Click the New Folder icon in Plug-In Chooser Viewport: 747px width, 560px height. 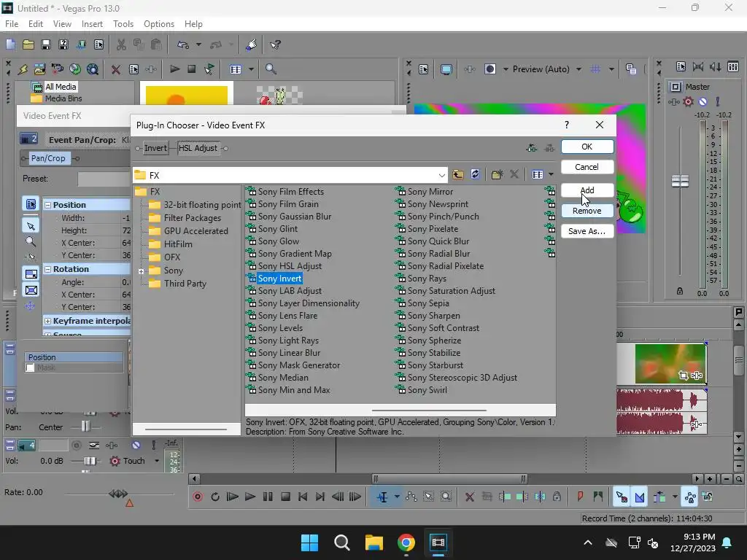coord(497,175)
